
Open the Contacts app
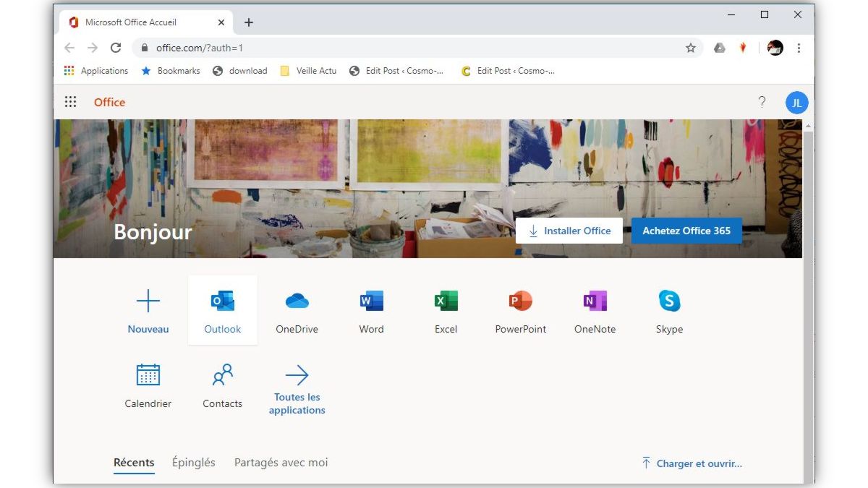coord(222,376)
